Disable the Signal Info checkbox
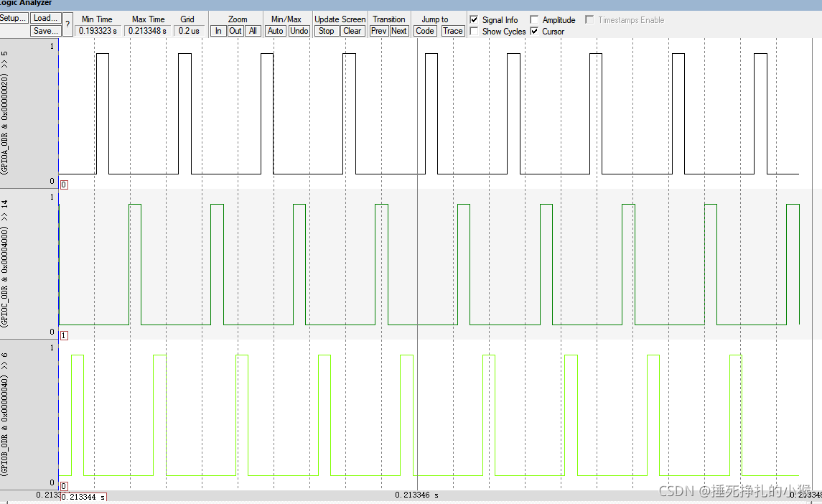Screen dimensions: 822x504 coord(474,20)
